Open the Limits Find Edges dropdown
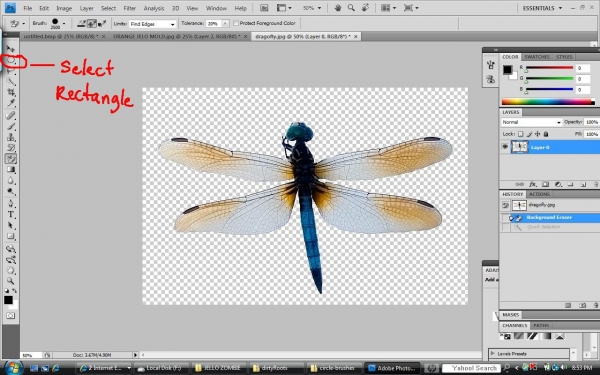The width and height of the screenshot is (600, 375). [x=152, y=24]
